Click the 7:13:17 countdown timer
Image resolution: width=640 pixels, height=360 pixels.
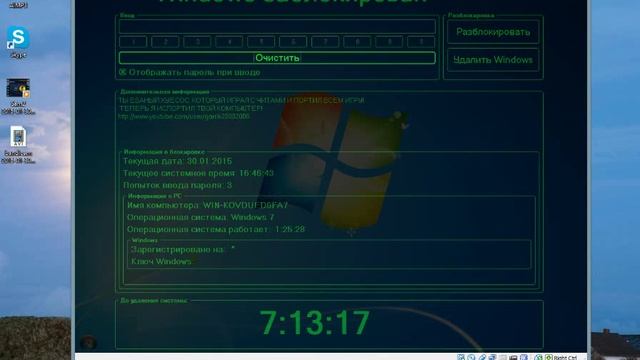tap(315, 322)
